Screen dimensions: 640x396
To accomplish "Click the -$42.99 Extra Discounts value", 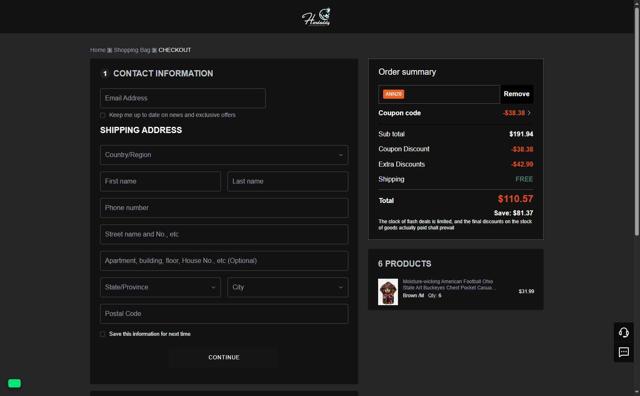I will coord(522,164).
